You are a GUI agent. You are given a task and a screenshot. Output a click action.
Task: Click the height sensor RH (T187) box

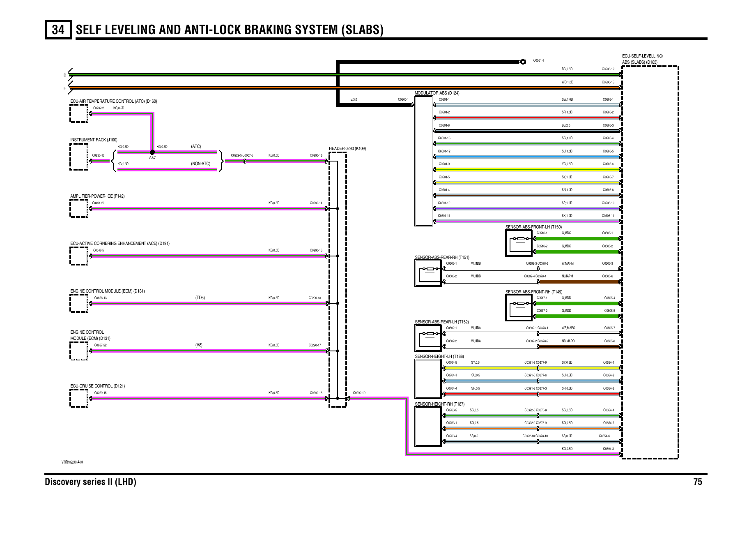428,426
